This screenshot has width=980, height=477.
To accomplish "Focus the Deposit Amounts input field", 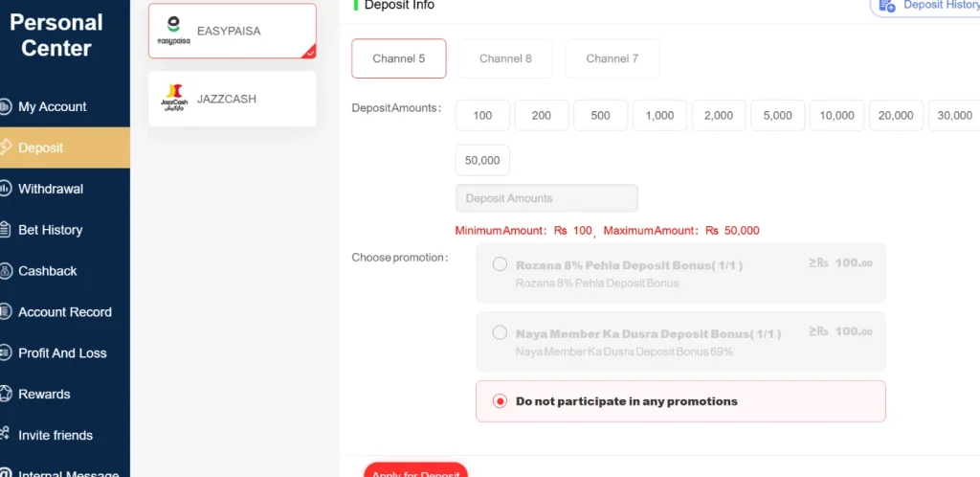I will coord(546,198).
